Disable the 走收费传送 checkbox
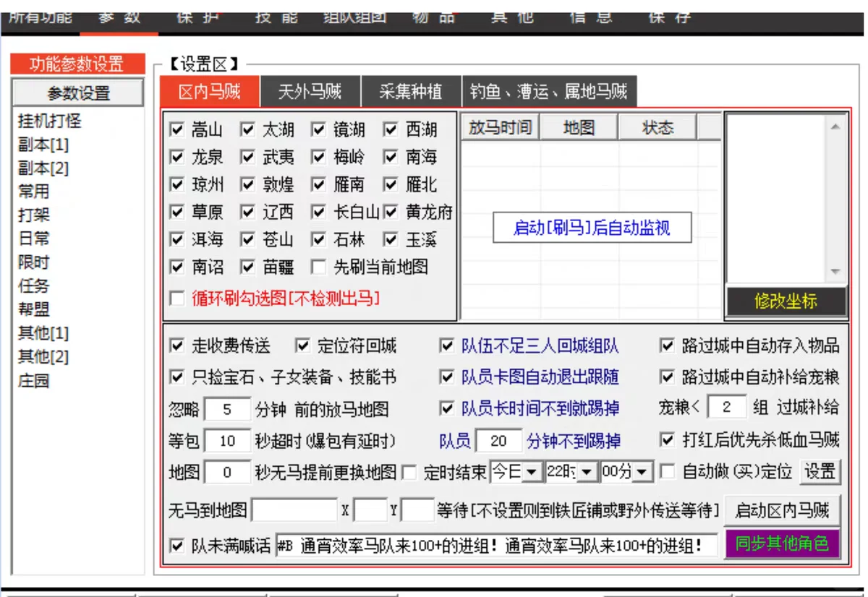This screenshot has width=868, height=597. coord(176,346)
